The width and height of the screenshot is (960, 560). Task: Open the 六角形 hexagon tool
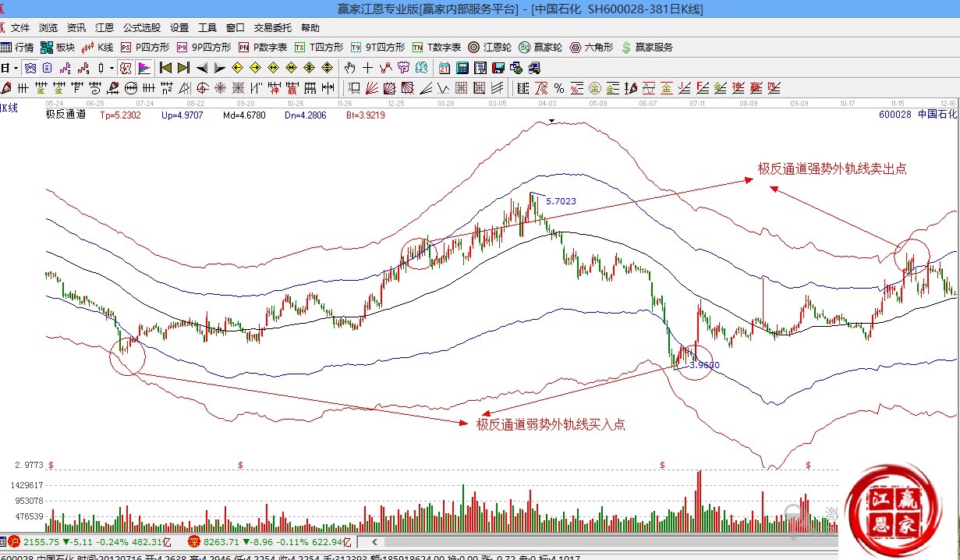pyautogui.click(x=591, y=48)
